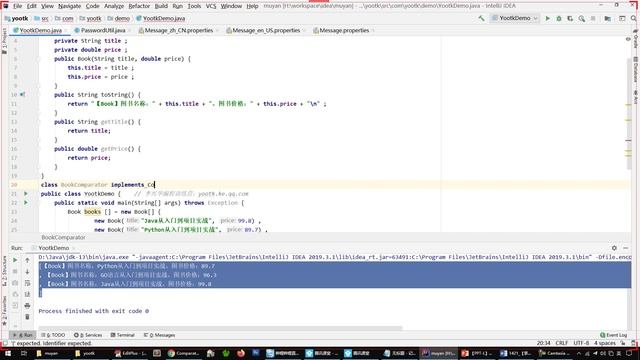Viewport: 640px width, 360px height.
Task: Click the Run Anything window icon
Action: pos(622,18)
